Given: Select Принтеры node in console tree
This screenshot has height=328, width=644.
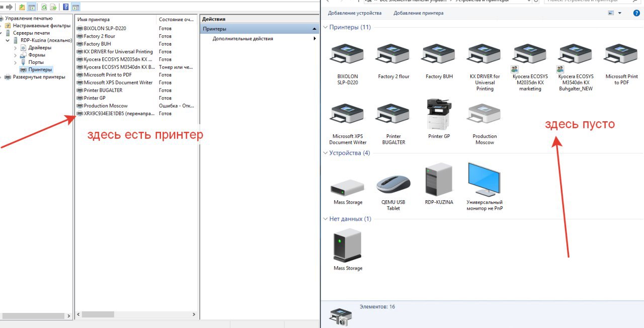Looking at the screenshot, I should [x=40, y=69].
